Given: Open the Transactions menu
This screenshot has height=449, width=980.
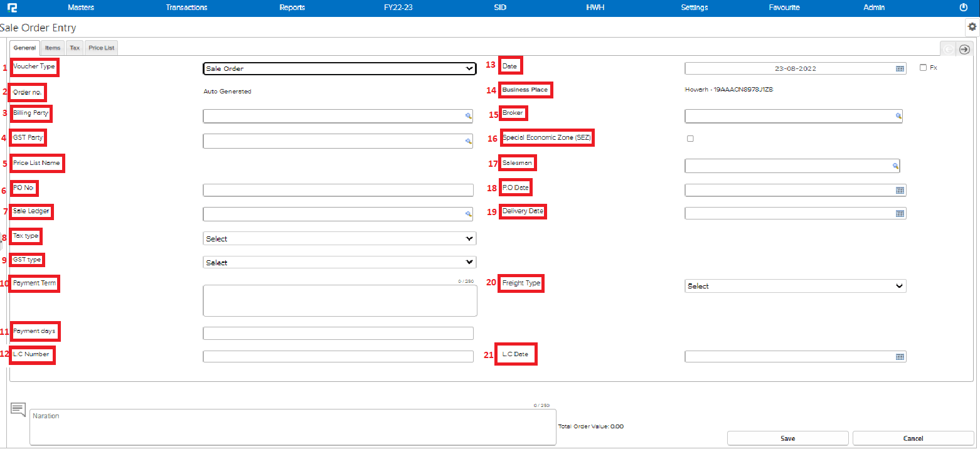Looking at the screenshot, I should (x=186, y=8).
